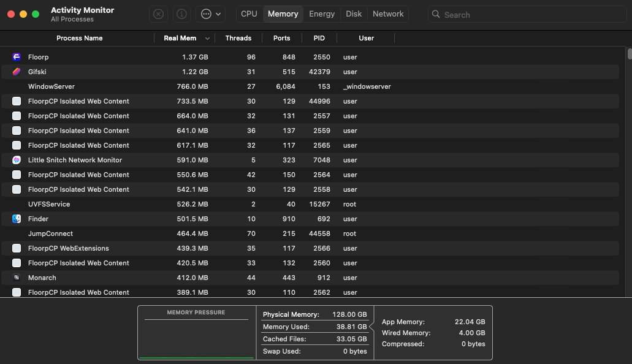This screenshot has height=364, width=632.
Task: Click Little Snitch Network Monitor name
Action: tap(75, 160)
